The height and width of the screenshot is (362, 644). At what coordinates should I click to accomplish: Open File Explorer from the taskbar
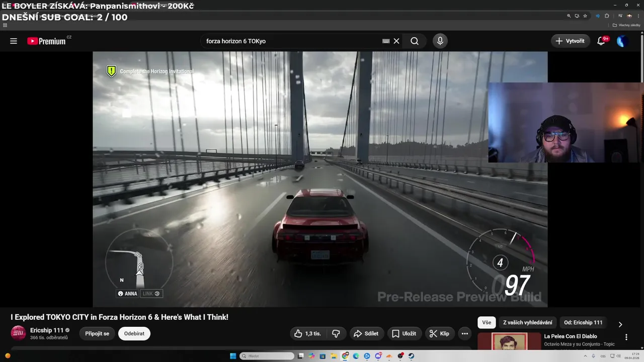pyautogui.click(x=334, y=356)
